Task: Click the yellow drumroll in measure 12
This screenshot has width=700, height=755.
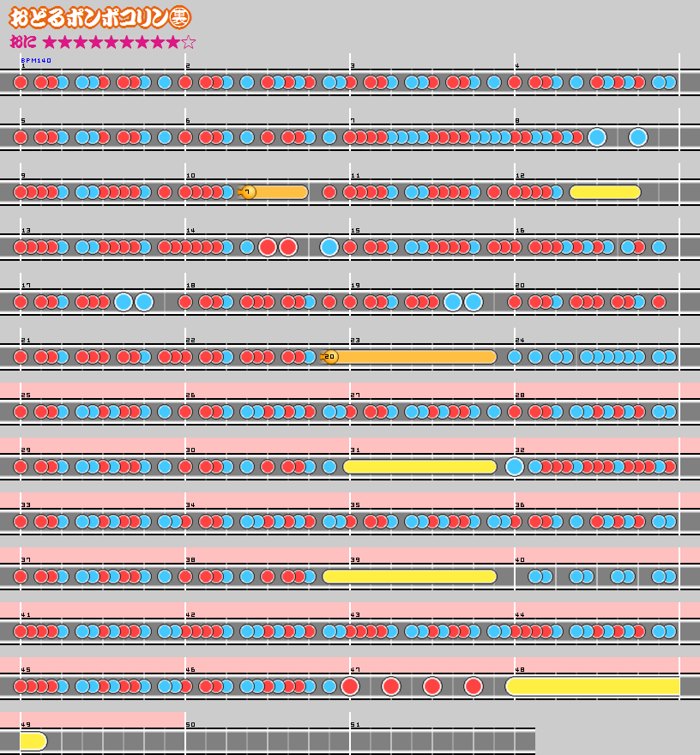Action: click(605, 192)
